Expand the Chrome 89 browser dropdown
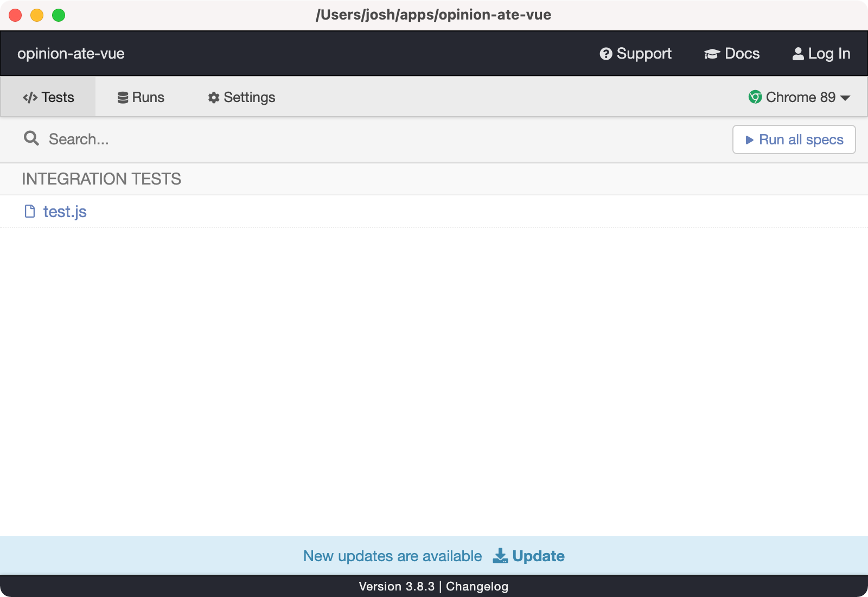Image resolution: width=868 pixels, height=597 pixels. [799, 97]
